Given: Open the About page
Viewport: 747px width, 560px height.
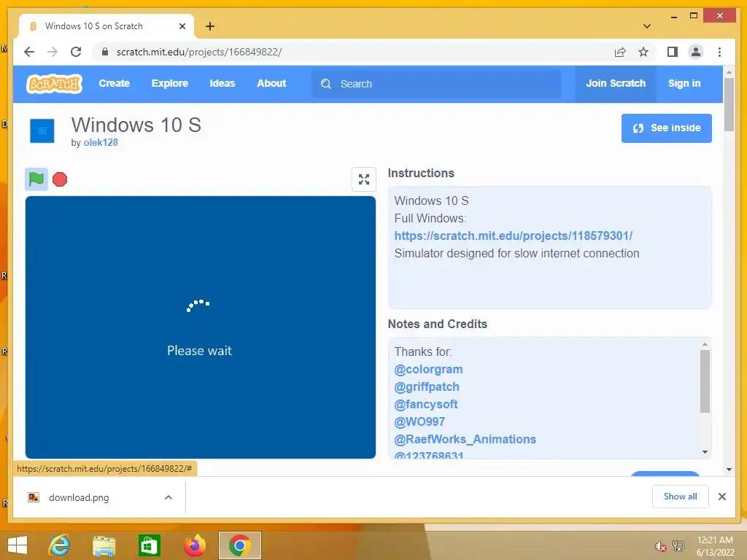Looking at the screenshot, I should (x=271, y=83).
